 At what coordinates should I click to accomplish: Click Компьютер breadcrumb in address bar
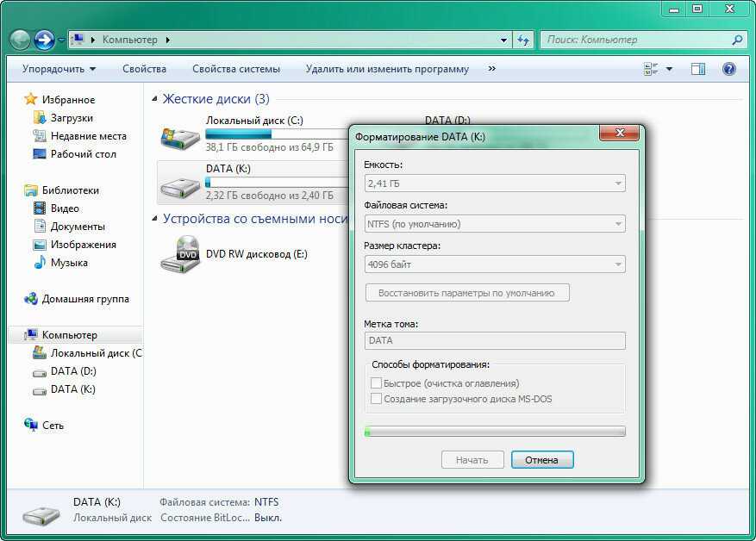(129, 40)
